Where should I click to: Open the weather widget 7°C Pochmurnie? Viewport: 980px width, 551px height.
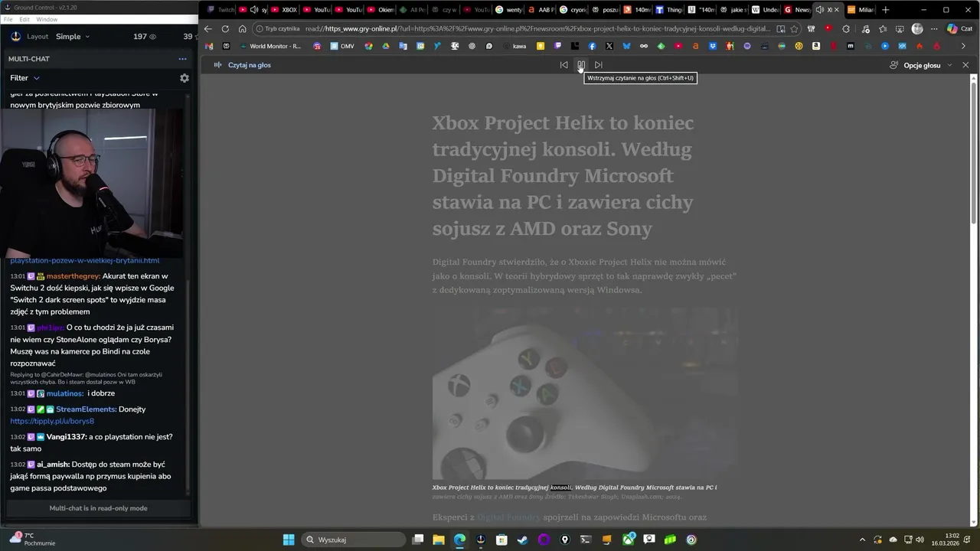click(33, 540)
